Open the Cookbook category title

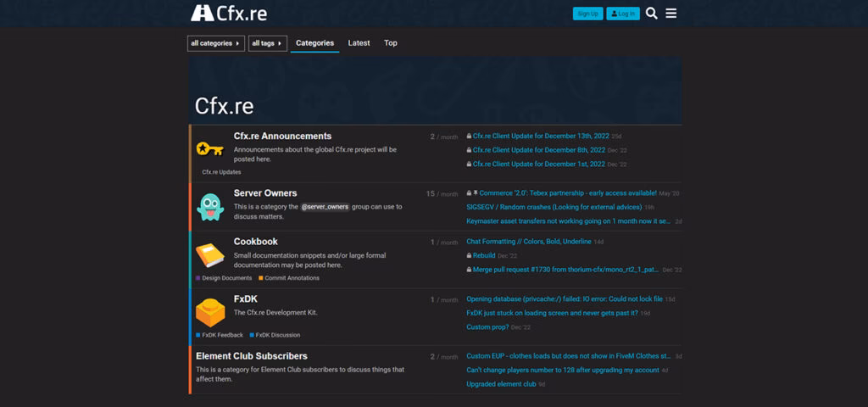pyautogui.click(x=256, y=242)
